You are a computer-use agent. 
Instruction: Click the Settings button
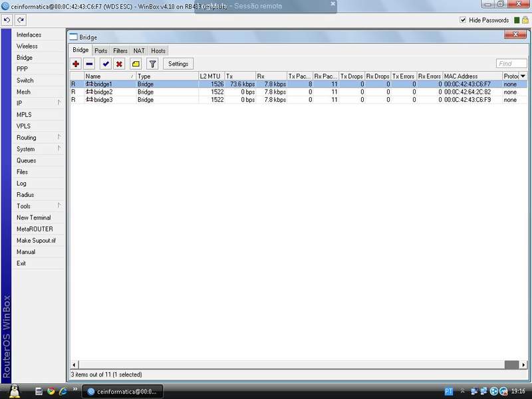point(178,64)
